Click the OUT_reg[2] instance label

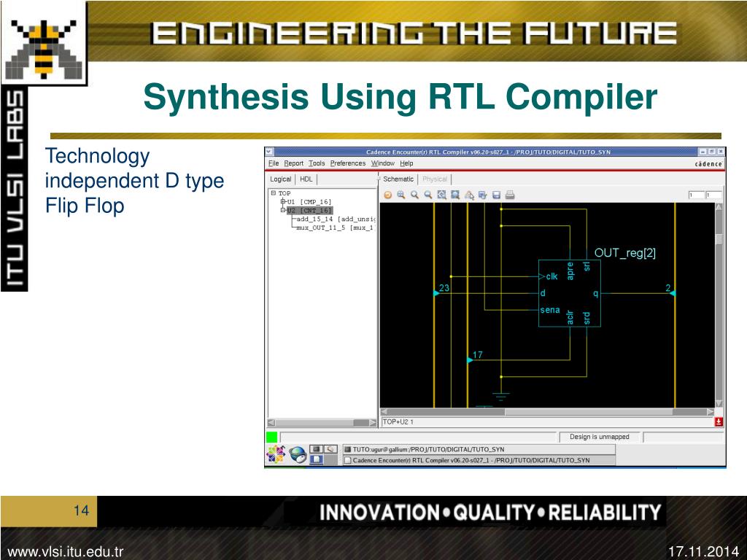click(x=624, y=253)
